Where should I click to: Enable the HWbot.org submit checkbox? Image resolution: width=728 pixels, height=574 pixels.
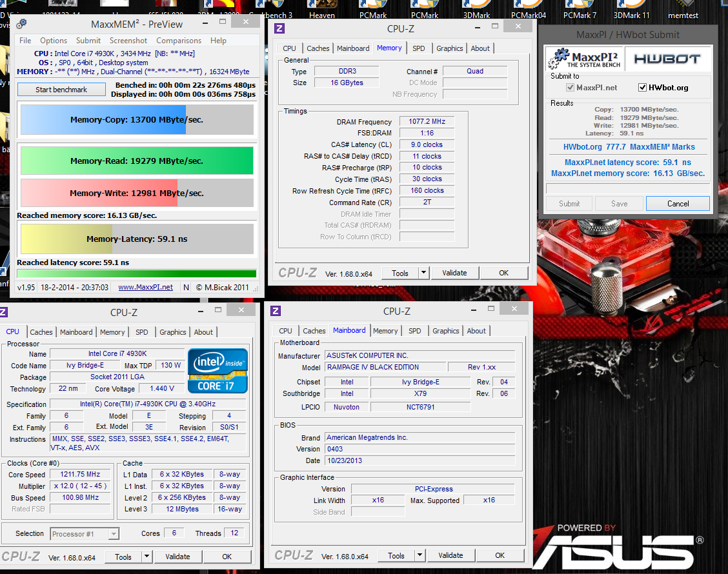point(643,88)
